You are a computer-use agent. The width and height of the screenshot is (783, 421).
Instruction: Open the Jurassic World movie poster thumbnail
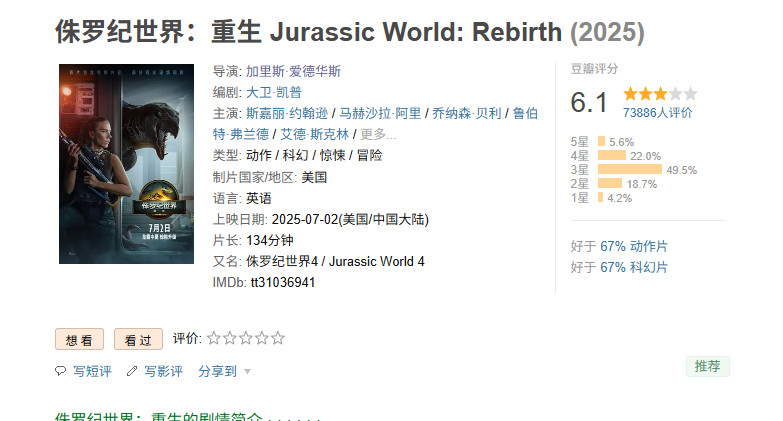pyautogui.click(x=126, y=164)
